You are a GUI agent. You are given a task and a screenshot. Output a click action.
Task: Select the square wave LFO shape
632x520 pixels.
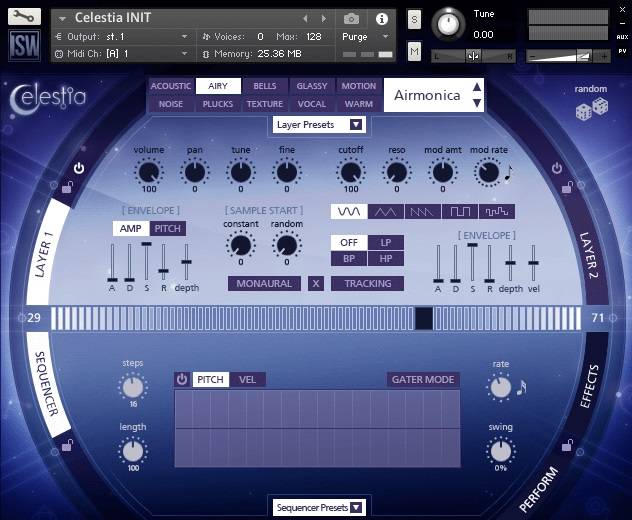[x=461, y=212]
